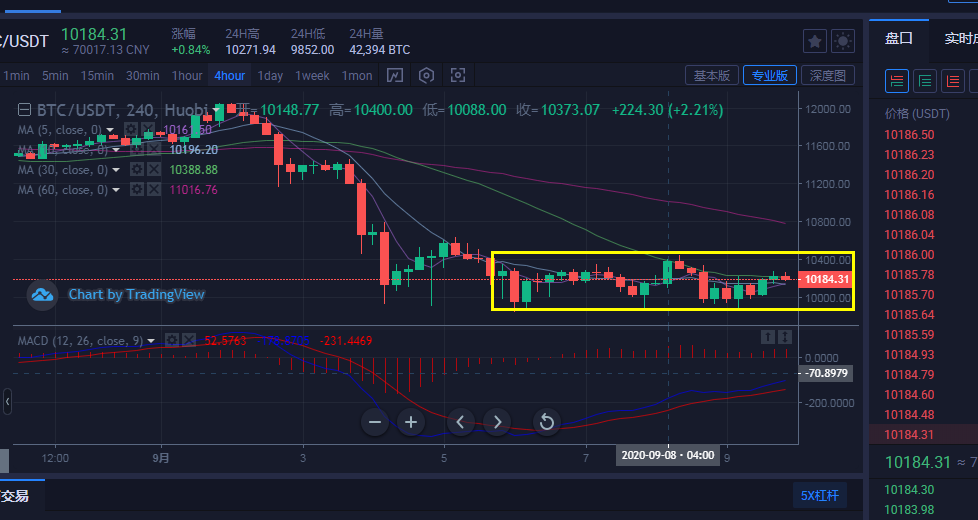Viewport: 978px width, 520px height.
Task: Move MACD pane up with arrow icon
Action: 768,337
